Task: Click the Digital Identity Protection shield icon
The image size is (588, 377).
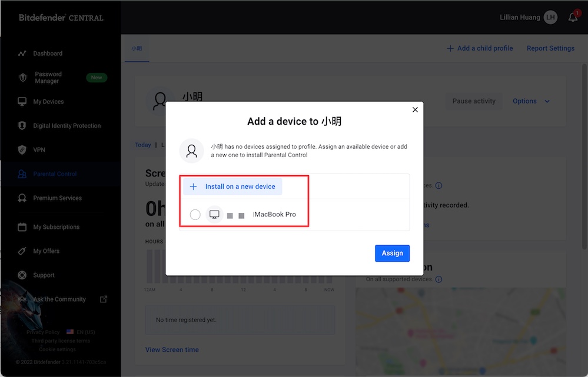Action: pos(22,125)
